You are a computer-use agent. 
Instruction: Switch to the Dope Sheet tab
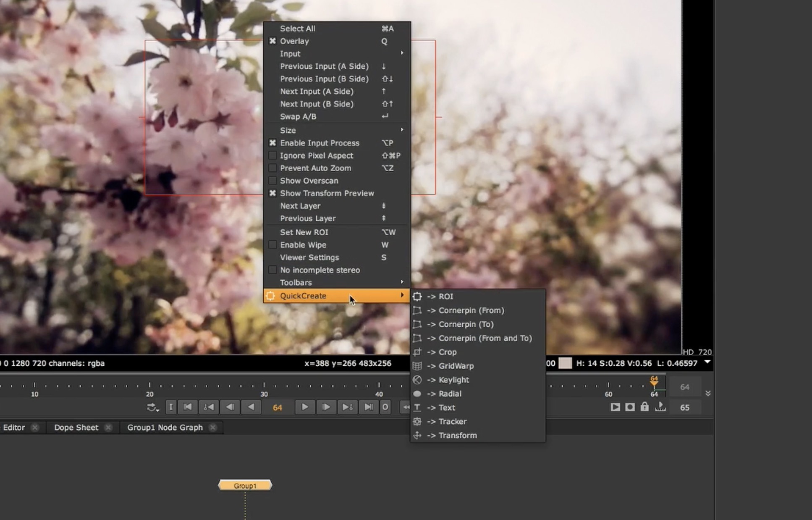(76, 428)
